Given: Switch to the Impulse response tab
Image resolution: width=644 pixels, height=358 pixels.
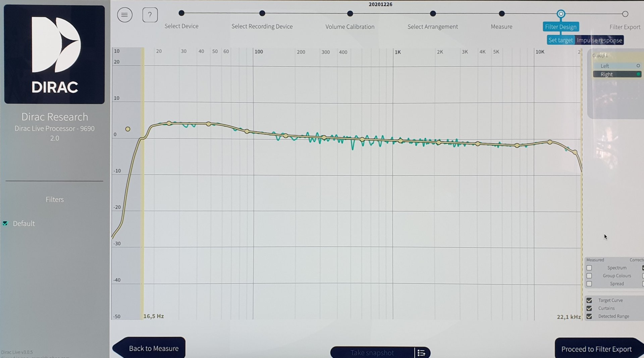Looking at the screenshot, I should (x=599, y=40).
